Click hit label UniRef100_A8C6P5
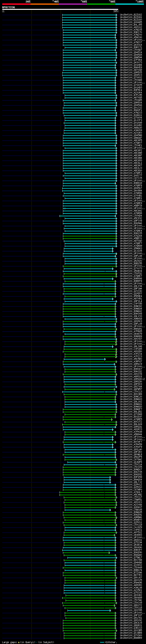This screenshot has width=146, height=644. [131, 140]
